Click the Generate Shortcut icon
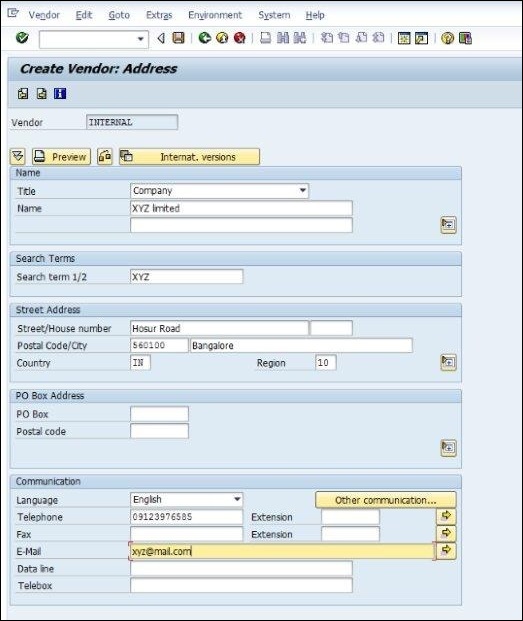523x621 pixels. [421, 38]
